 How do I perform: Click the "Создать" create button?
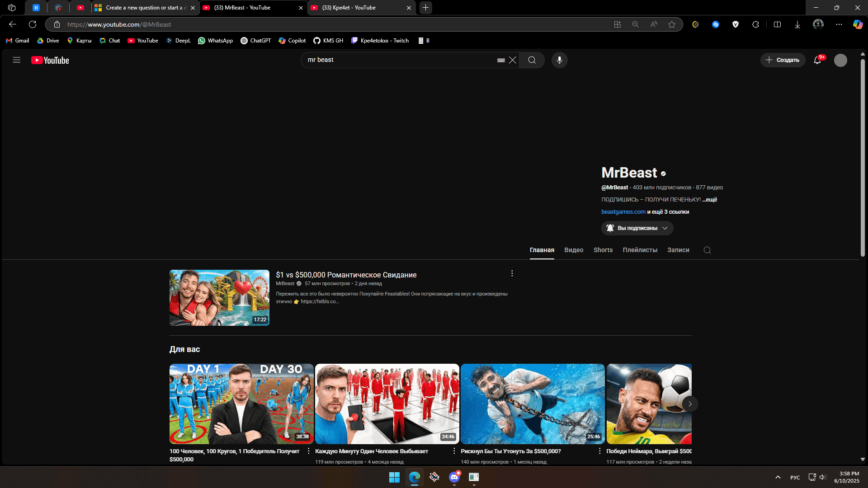[x=783, y=60]
